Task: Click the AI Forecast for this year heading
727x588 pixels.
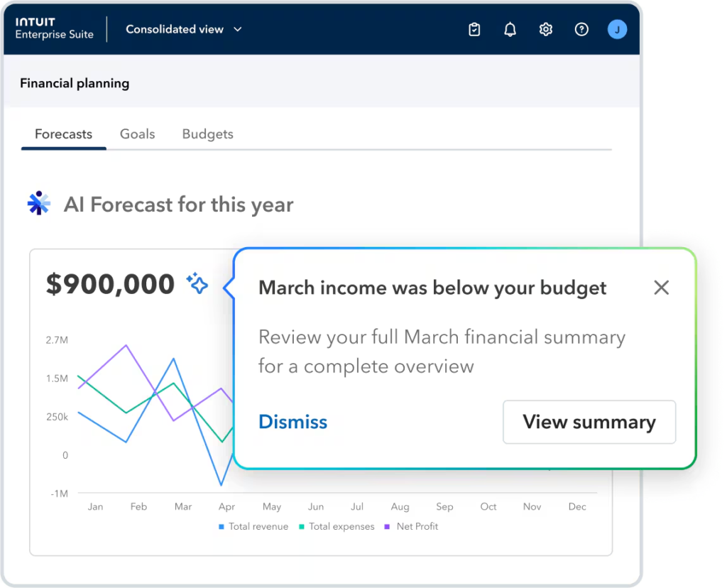Action: (x=178, y=205)
